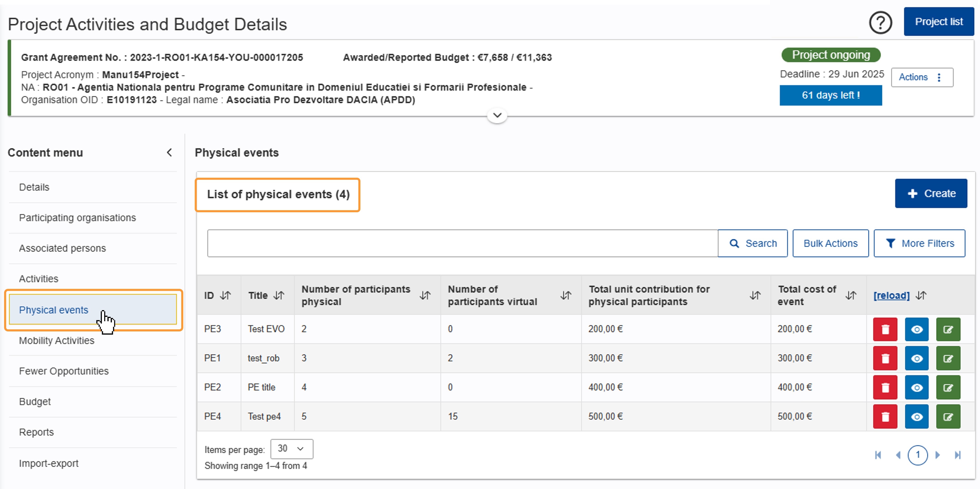Click the PE2 ID cell

[x=219, y=387]
